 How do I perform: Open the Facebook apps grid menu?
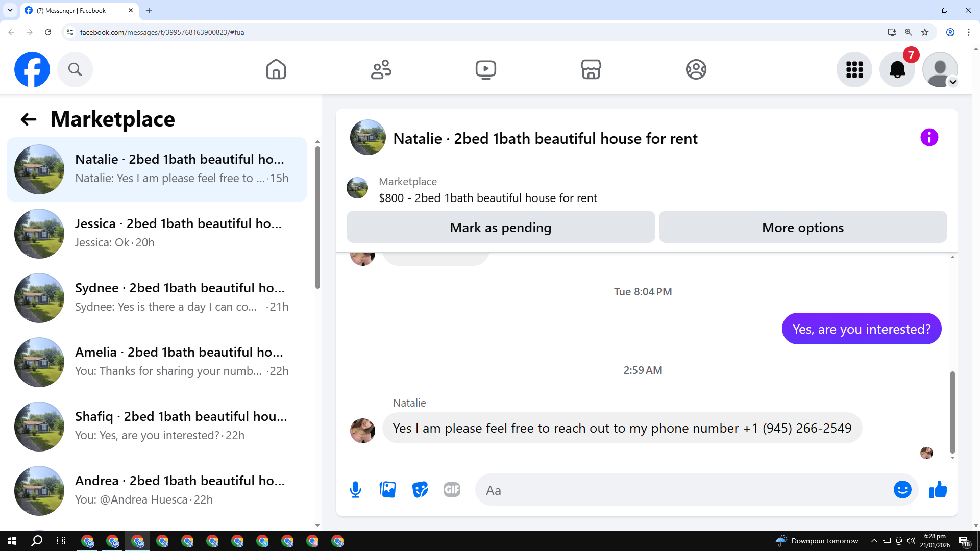(x=854, y=69)
